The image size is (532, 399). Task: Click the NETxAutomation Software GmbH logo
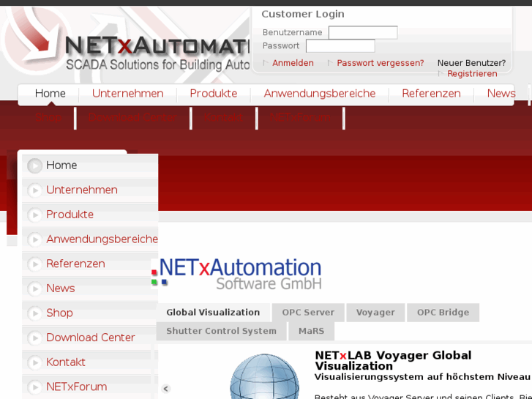click(236, 274)
